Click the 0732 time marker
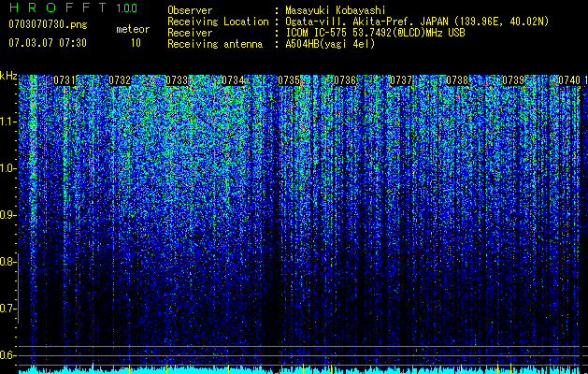 point(120,80)
